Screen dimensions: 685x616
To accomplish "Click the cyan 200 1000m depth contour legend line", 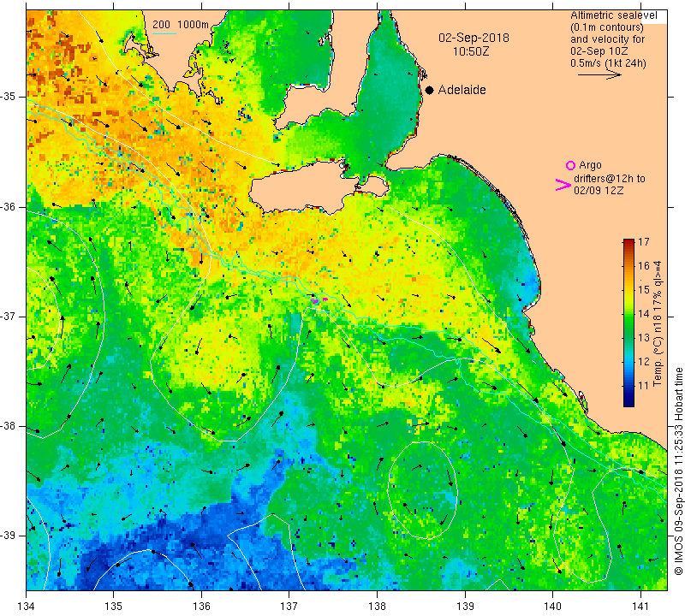I will [164, 33].
